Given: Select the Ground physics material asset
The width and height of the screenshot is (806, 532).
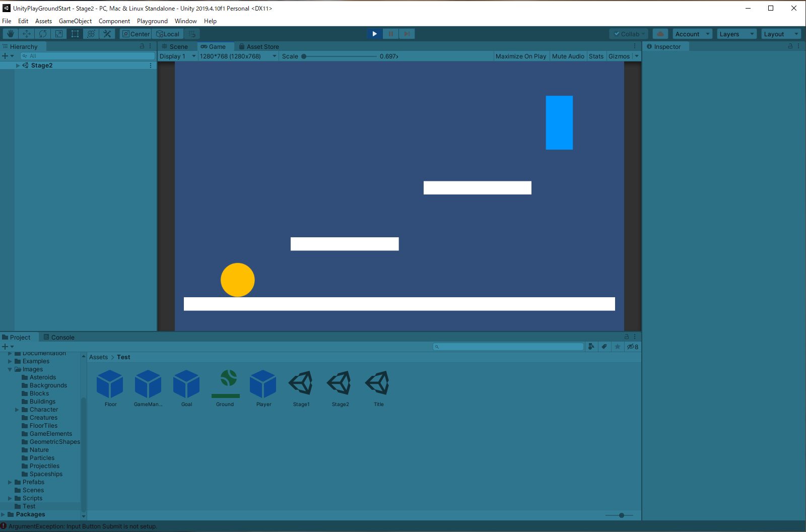Looking at the screenshot, I should coord(225,388).
